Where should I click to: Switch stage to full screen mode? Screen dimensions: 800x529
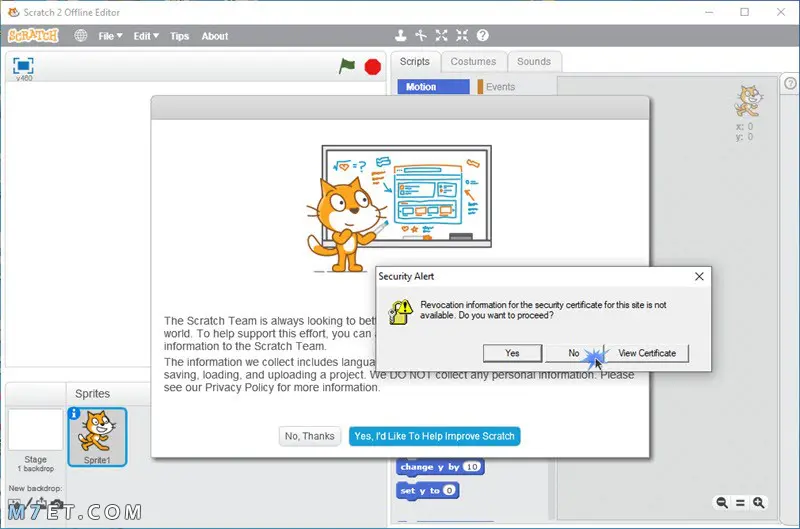[x=23, y=66]
